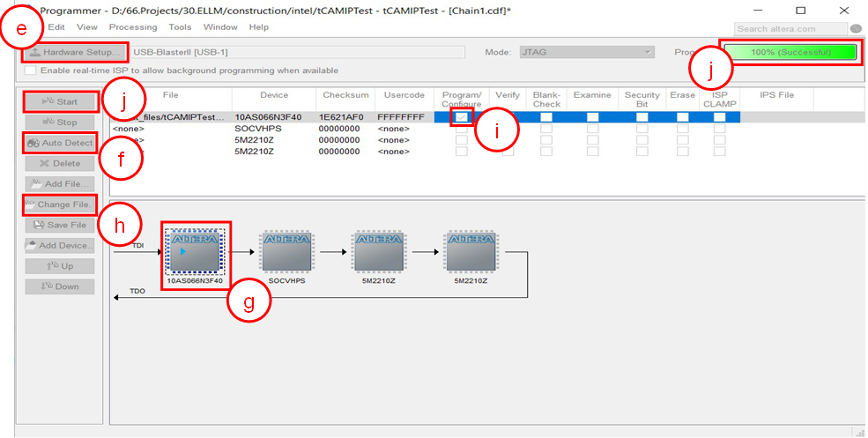Select the SOCVHPS chip in the chain diagram

click(286, 252)
